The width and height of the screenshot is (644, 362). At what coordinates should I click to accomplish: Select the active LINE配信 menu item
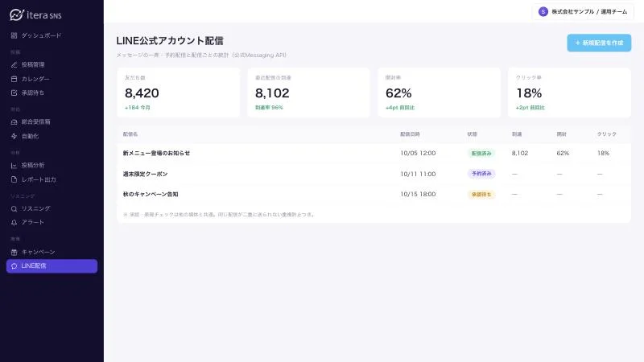click(52, 266)
